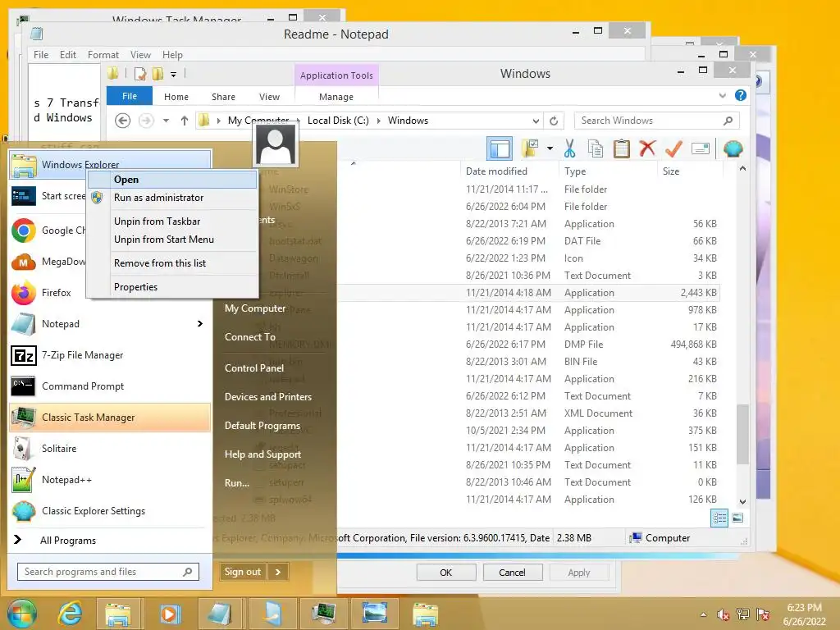
Task: Open the Share ribbon tab
Action: click(x=223, y=97)
